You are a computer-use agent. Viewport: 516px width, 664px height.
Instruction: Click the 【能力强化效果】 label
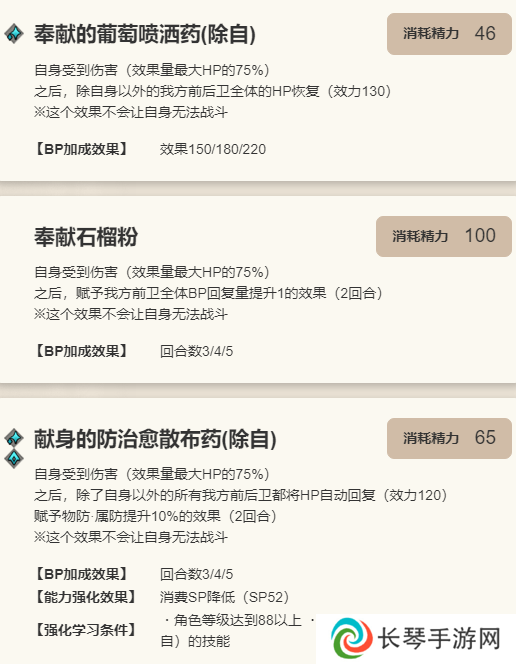[85, 597]
